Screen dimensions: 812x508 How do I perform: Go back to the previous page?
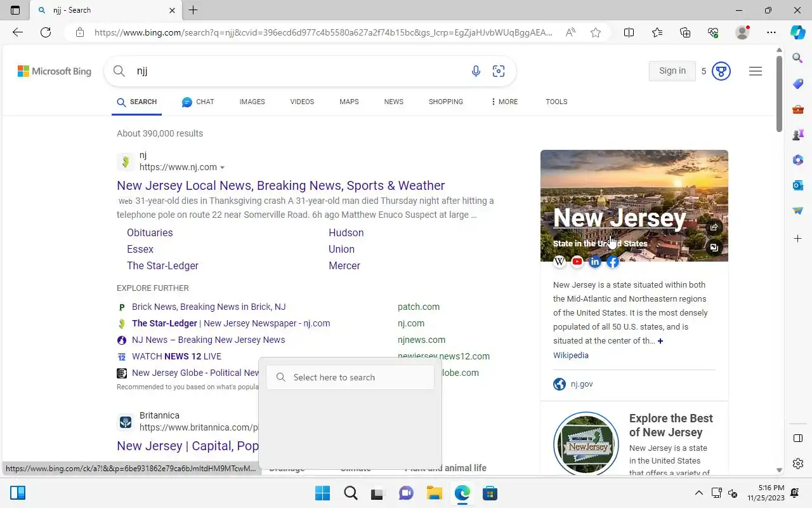point(18,32)
